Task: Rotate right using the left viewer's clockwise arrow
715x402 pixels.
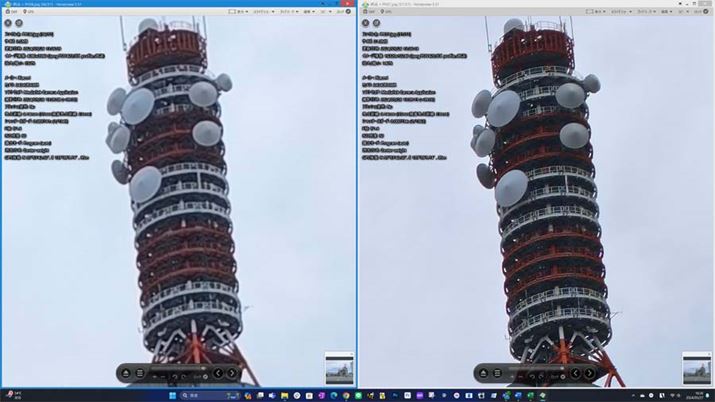Action: pyautogui.click(x=184, y=377)
